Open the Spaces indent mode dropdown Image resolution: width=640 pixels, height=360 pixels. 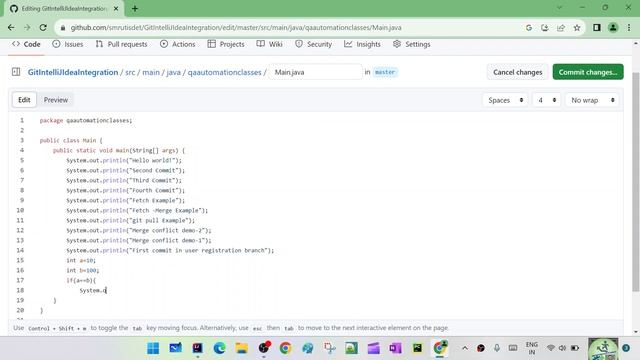point(506,100)
